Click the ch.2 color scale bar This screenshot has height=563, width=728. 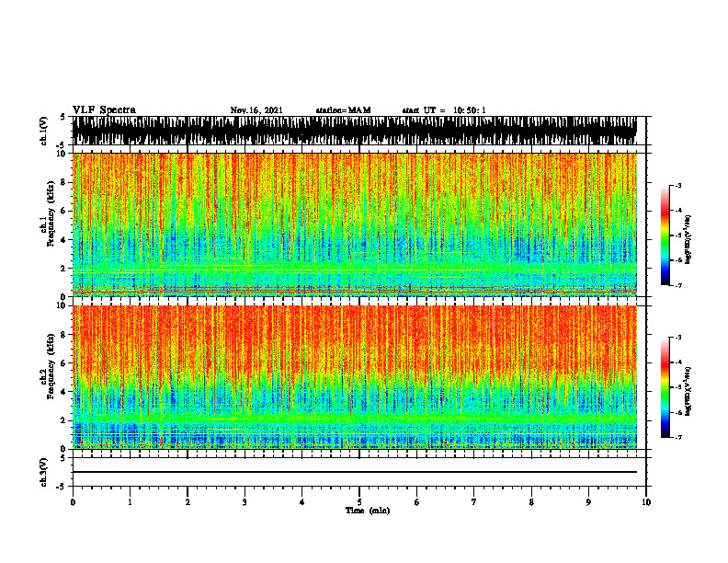(x=665, y=387)
